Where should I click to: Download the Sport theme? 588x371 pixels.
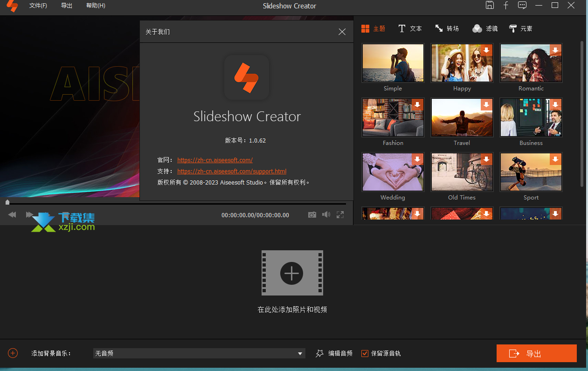coord(555,159)
